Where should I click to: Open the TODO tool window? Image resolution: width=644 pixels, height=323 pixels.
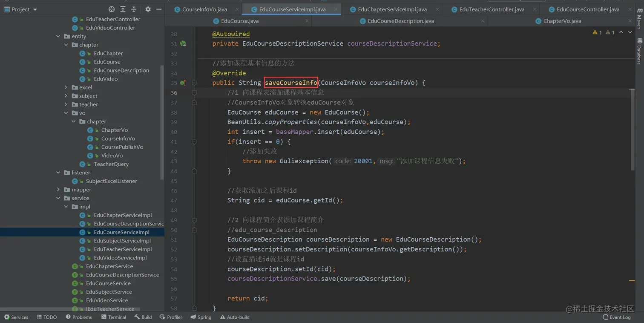click(47, 317)
